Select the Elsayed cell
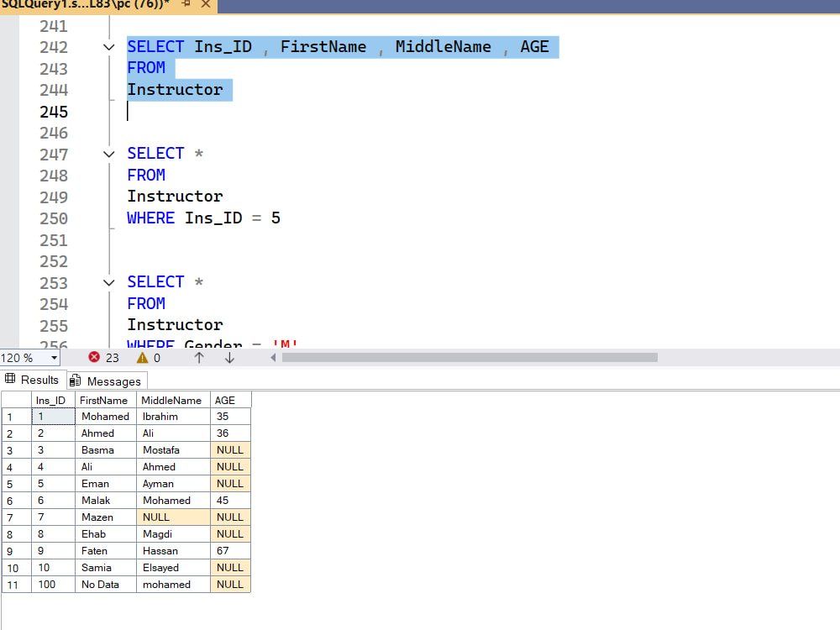840x630 pixels. [173, 567]
